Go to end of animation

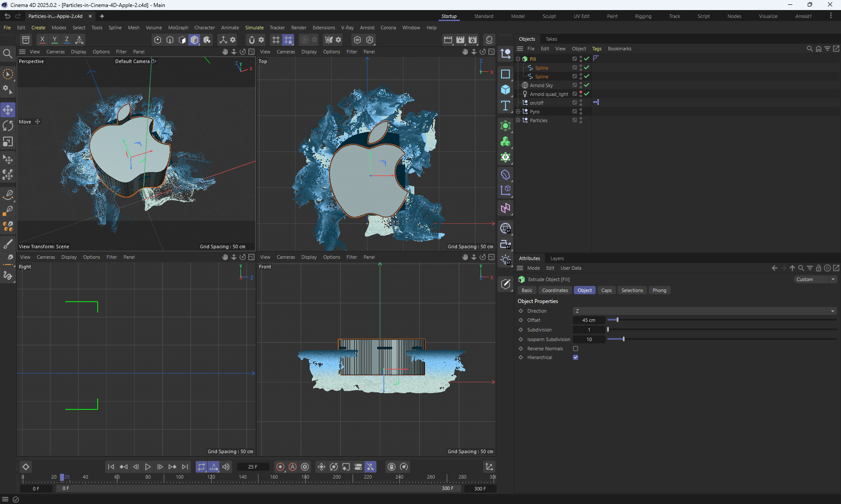(x=185, y=467)
